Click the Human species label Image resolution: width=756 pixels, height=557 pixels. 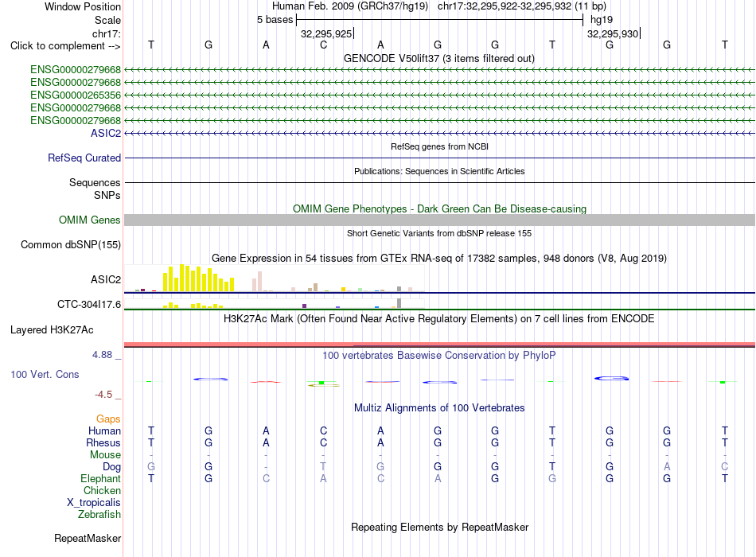104,430
